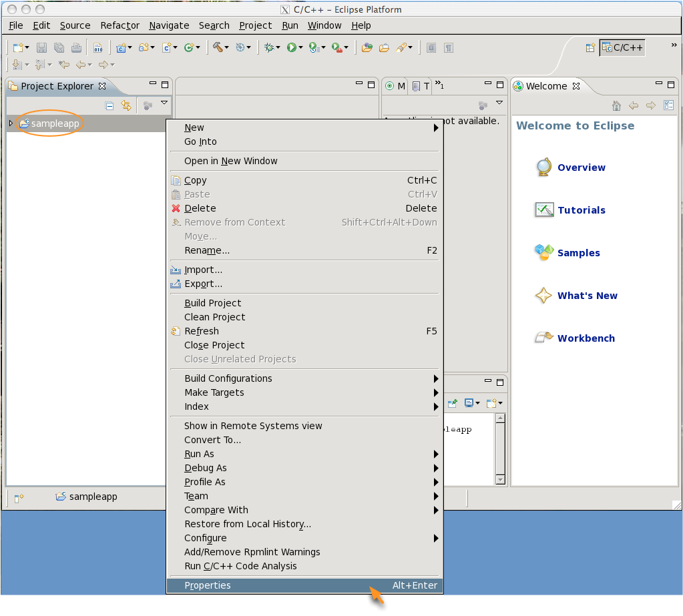Click the binary 010 file toolbar icon
Screen dimensions: 683x616
click(x=98, y=48)
